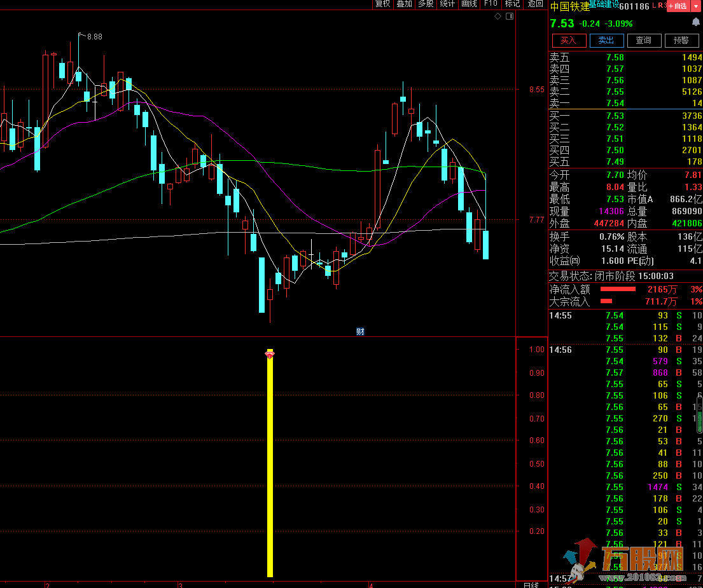Click the yellow signal bar in indicator panel
Screen dimensions: 703x588
point(270,463)
